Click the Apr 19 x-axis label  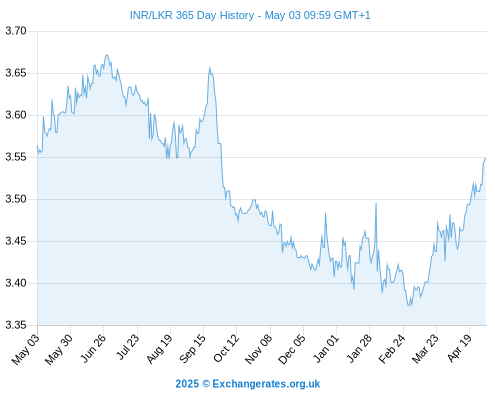[x=459, y=347]
